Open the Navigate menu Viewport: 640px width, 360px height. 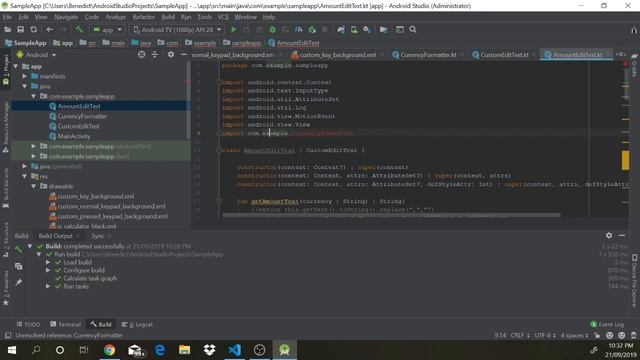66,17
